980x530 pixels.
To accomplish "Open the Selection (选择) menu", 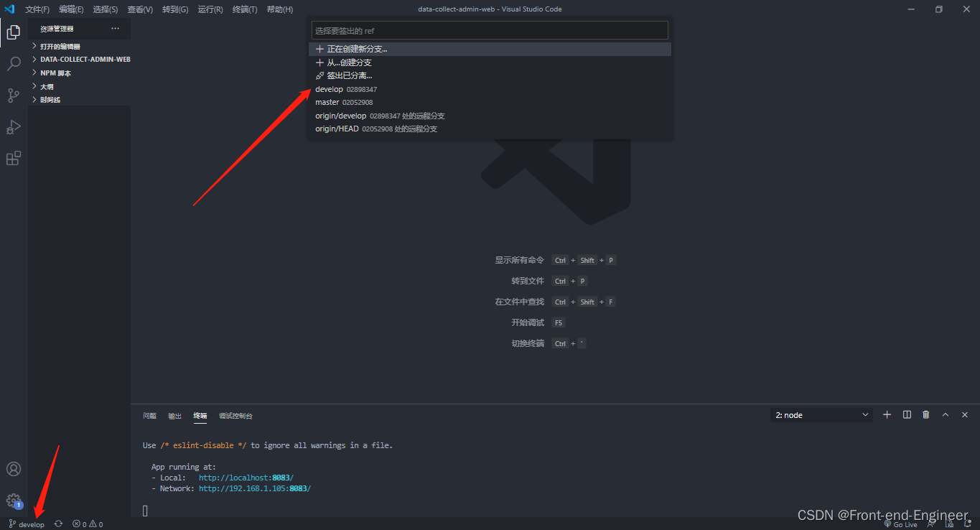I will pos(106,9).
